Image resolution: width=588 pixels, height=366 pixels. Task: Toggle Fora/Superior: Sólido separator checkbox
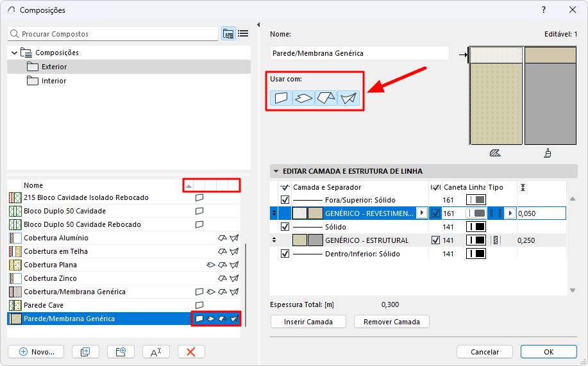pyautogui.click(x=285, y=200)
